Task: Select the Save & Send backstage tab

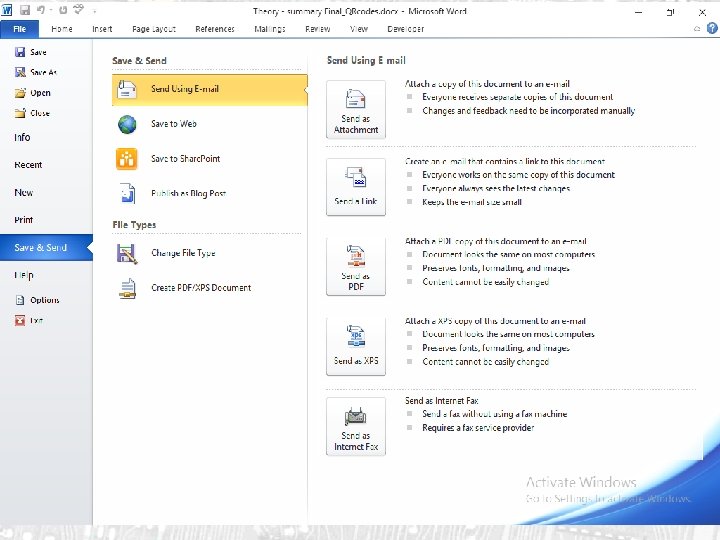Action: 46,248
